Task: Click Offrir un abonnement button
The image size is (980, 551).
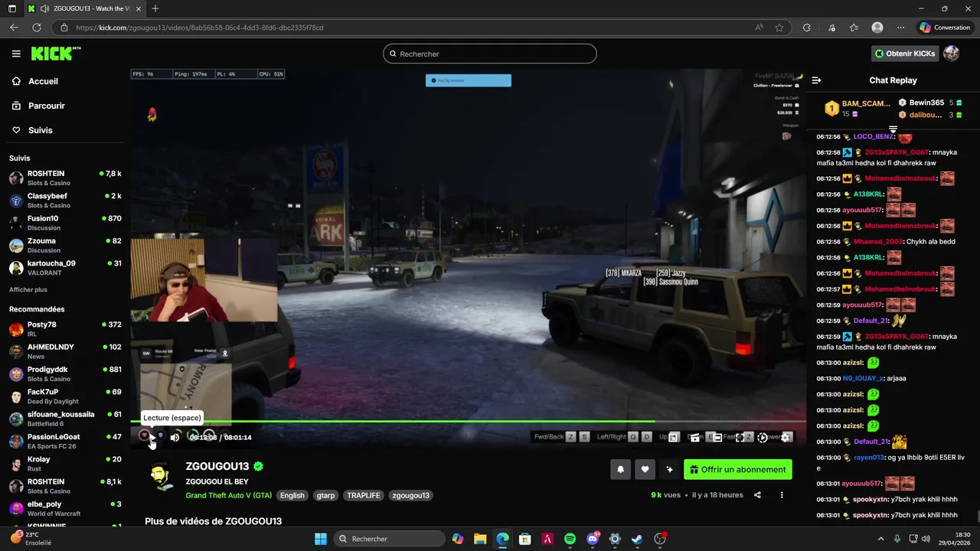Action: (x=738, y=470)
